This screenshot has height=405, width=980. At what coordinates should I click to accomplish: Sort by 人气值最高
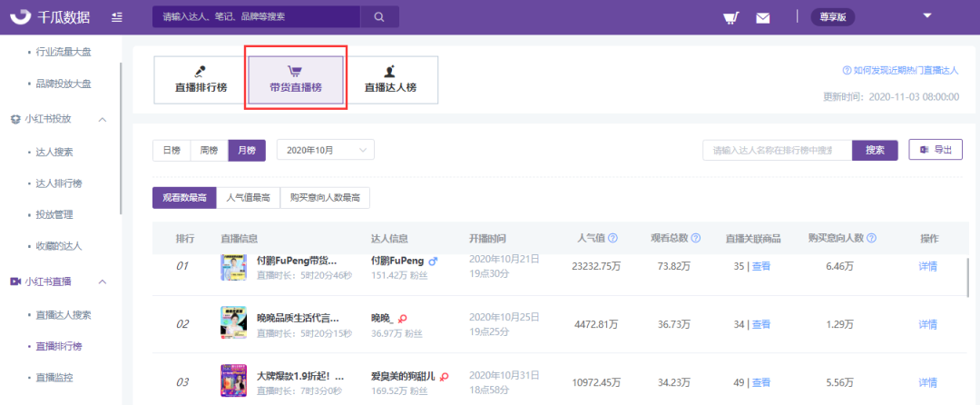[248, 197]
